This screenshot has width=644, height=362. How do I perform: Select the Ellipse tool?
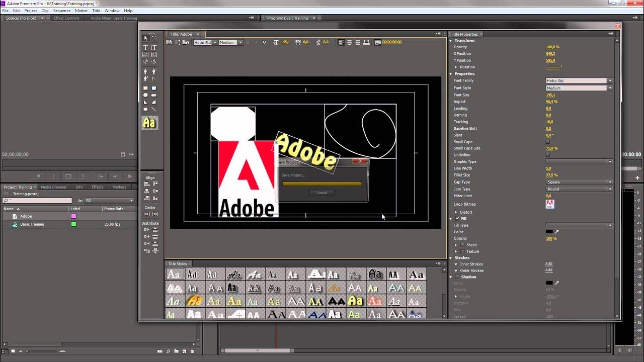click(145, 109)
